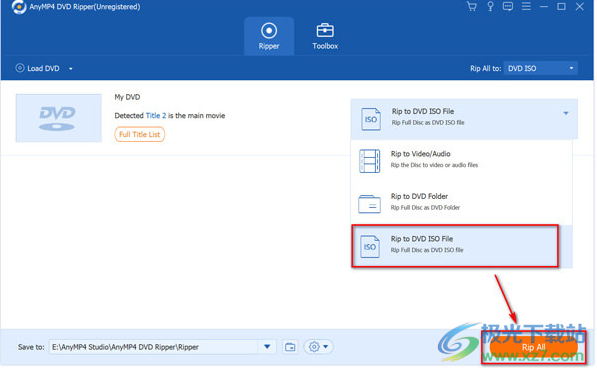Click the ISO icon in the selected header
This screenshot has height=372, width=597.
point(371,119)
